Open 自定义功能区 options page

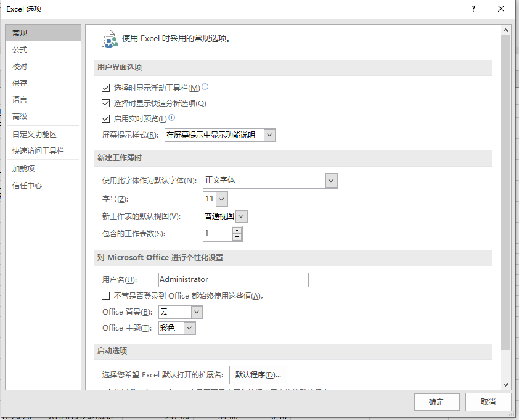click(x=43, y=134)
